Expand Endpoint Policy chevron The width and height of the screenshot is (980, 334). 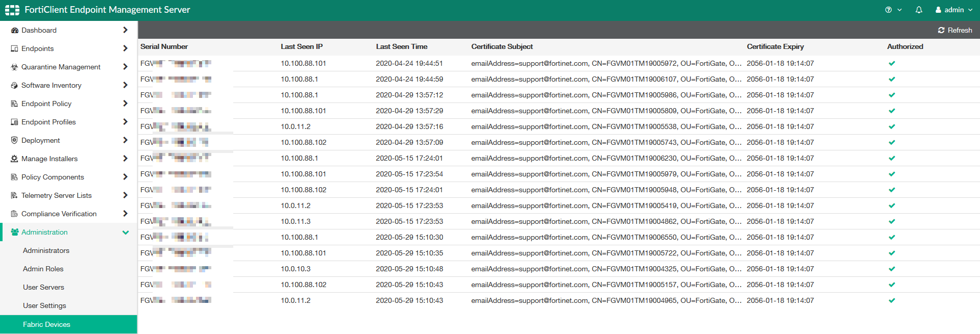(x=125, y=104)
